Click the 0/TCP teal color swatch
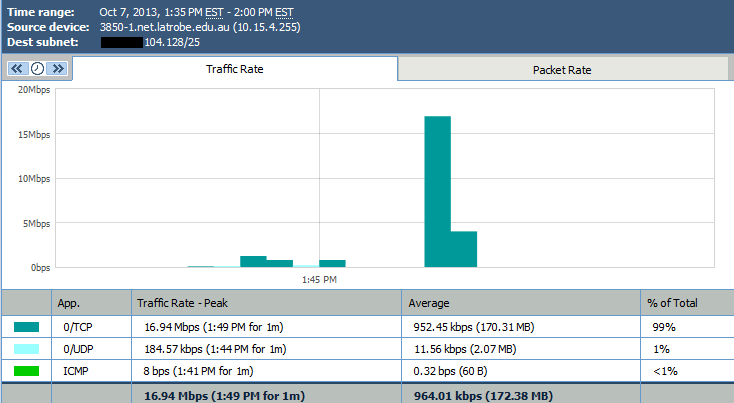734x403 pixels. point(26,327)
